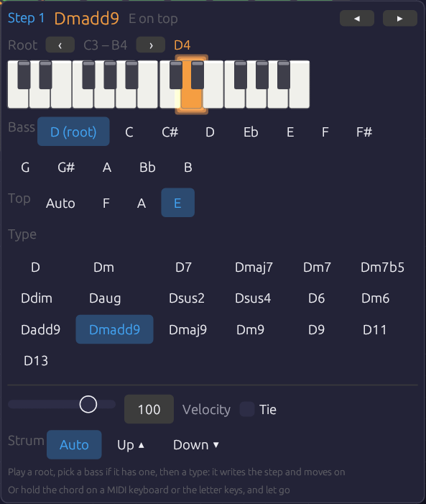Go to the previous step with left arrow
This screenshot has width=426, height=504.
point(356,18)
